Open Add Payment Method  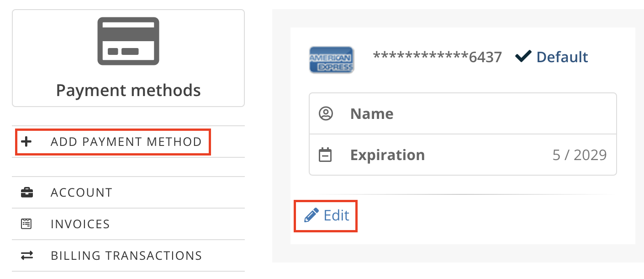click(113, 142)
